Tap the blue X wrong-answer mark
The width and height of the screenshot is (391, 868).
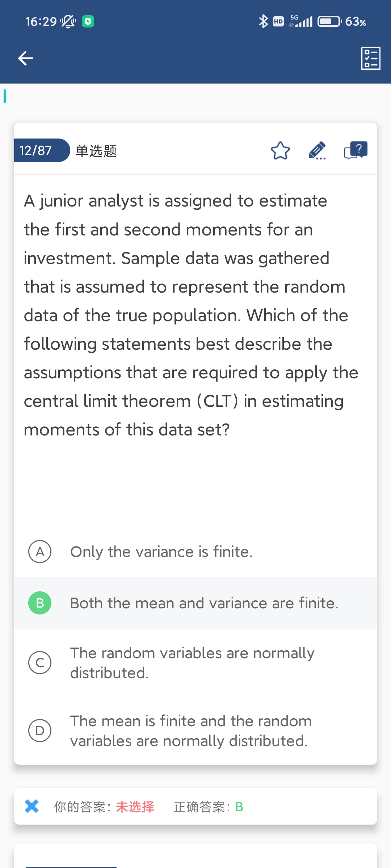32,806
